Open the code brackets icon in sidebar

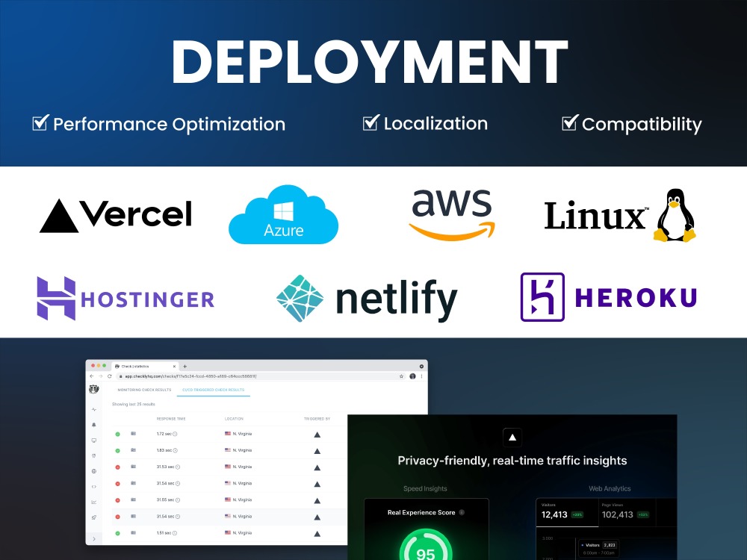tap(94, 487)
